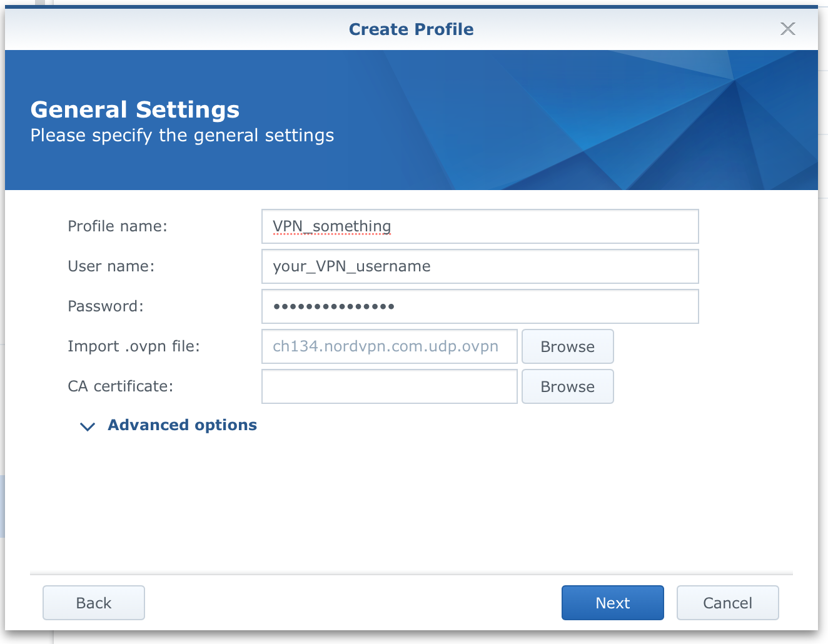Click the 'Create Profile' title text
Screen dimensions: 828x644
[411, 29]
